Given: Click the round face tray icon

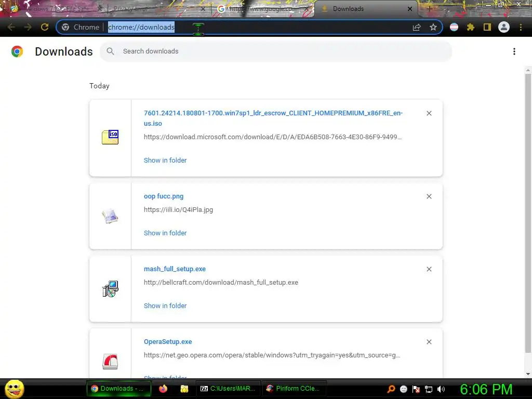Looking at the screenshot, I should point(403,389).
